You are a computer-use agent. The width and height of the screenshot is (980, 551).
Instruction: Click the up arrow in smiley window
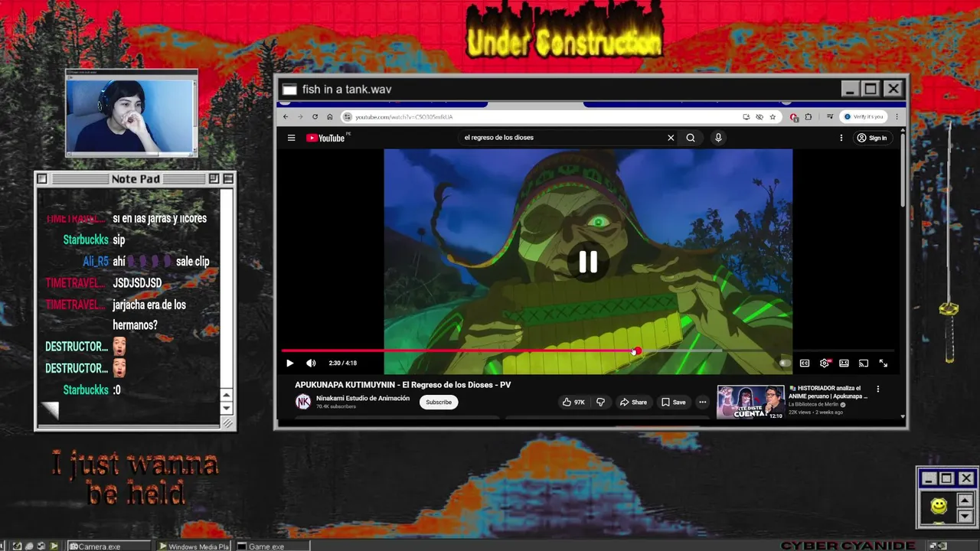pos(965,500)
